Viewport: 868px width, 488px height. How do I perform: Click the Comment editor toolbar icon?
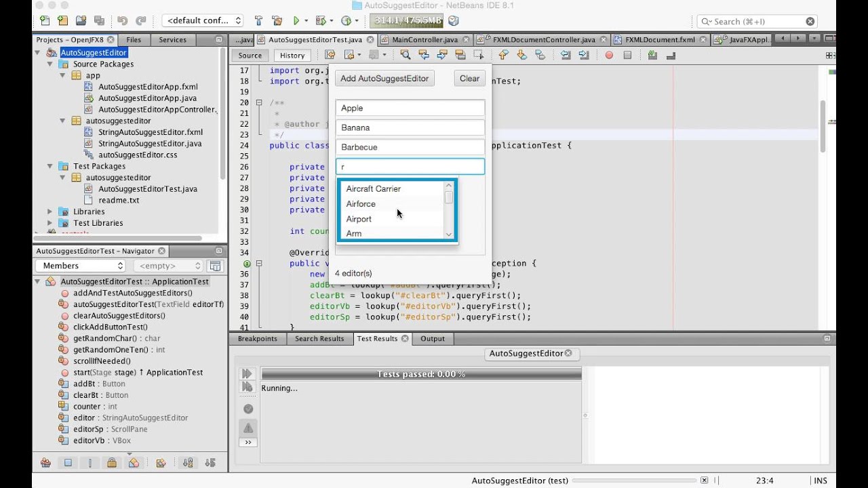pos(652,55)
